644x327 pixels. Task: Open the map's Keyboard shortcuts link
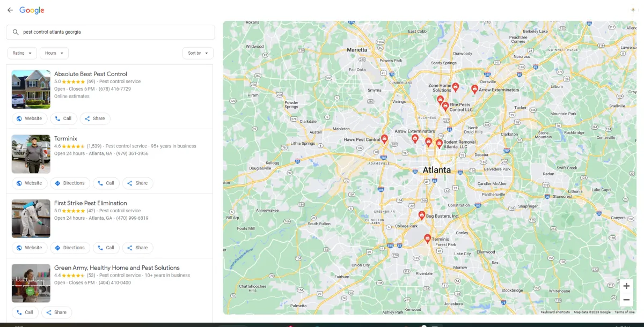[555, 312]
